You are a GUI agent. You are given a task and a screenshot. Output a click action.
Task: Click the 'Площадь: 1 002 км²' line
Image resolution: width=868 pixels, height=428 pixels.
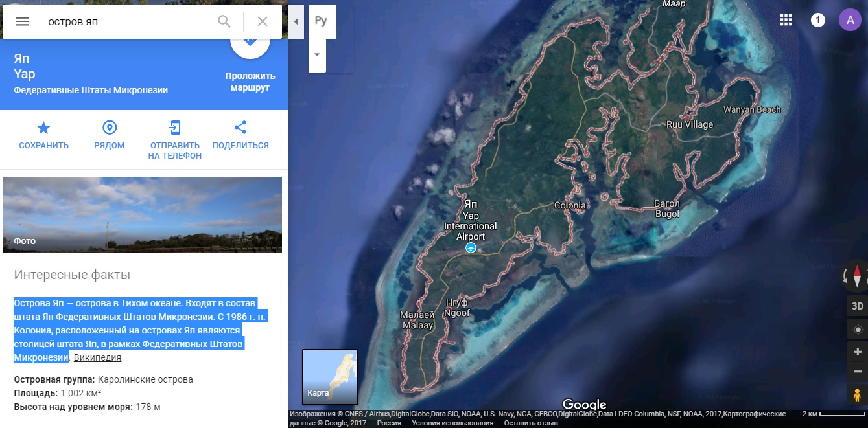coord(57,393)
